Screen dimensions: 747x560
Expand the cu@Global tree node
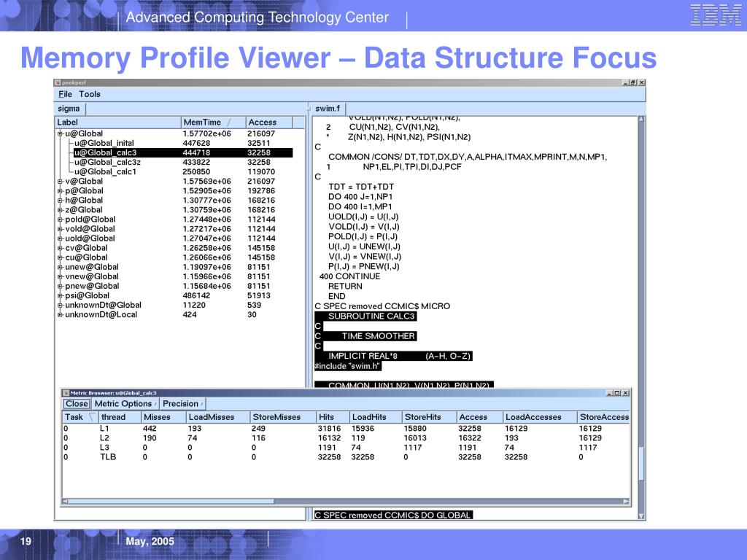click(x=60, y=257)
